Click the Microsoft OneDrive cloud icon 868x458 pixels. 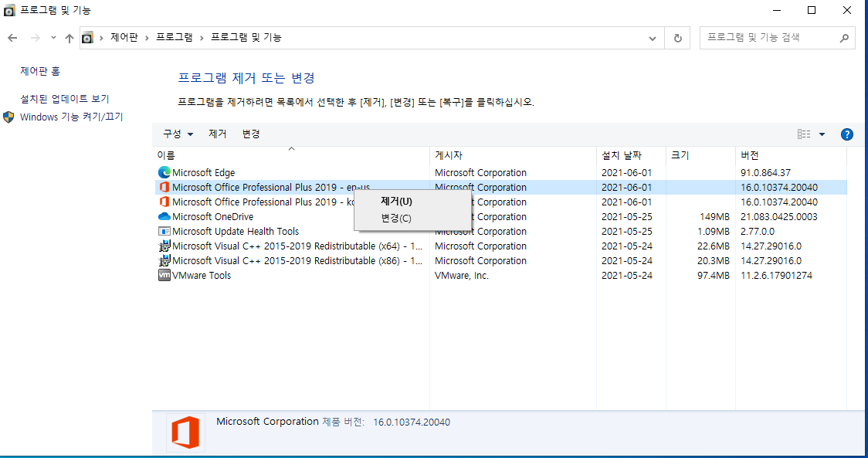[x=164, y=216]
